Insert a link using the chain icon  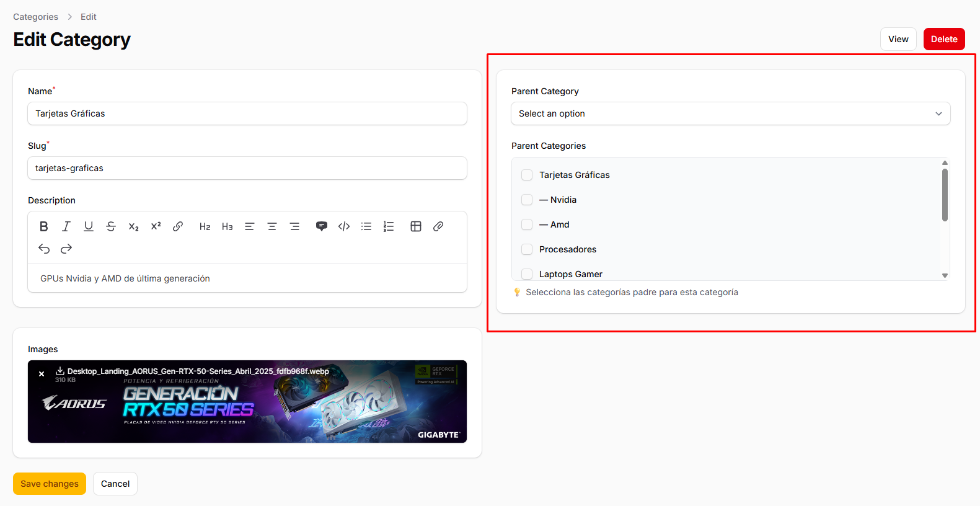click(178, 226)
